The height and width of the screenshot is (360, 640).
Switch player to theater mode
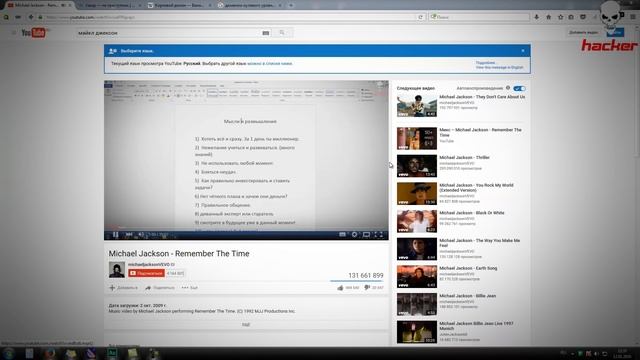pyautogui.click(x=366, y=234)
